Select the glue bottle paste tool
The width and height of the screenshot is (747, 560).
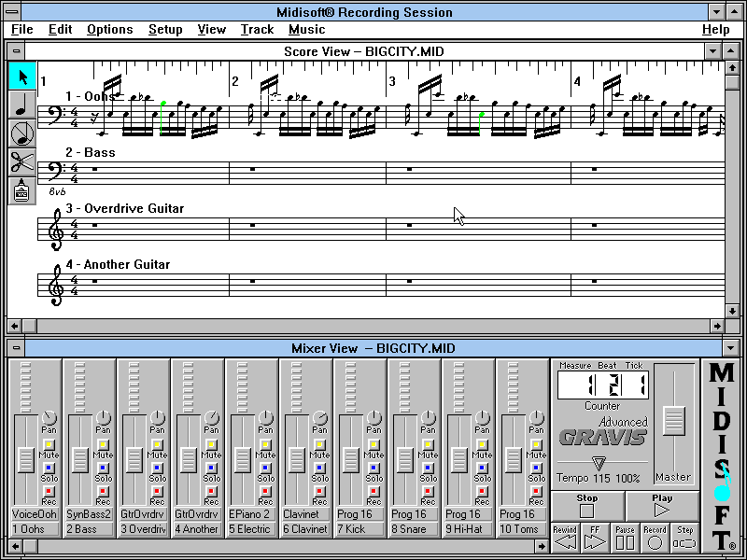[21, 190]
